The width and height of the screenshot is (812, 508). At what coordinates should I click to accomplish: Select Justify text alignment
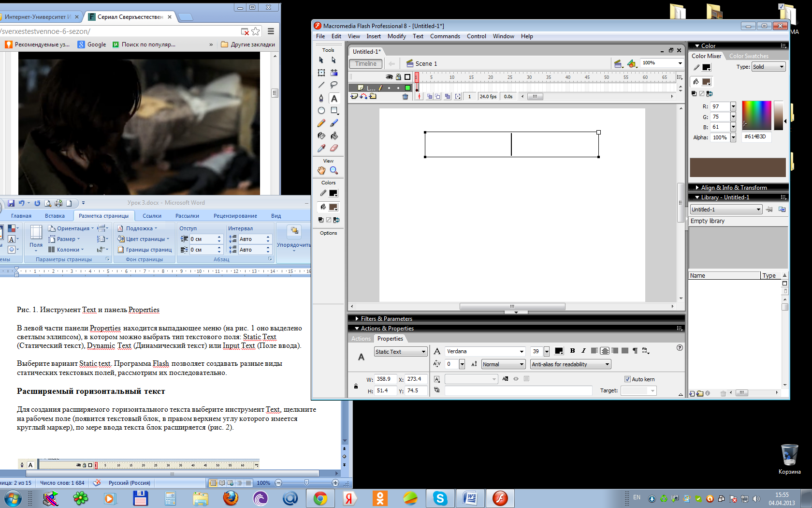(x=625, y=351)
